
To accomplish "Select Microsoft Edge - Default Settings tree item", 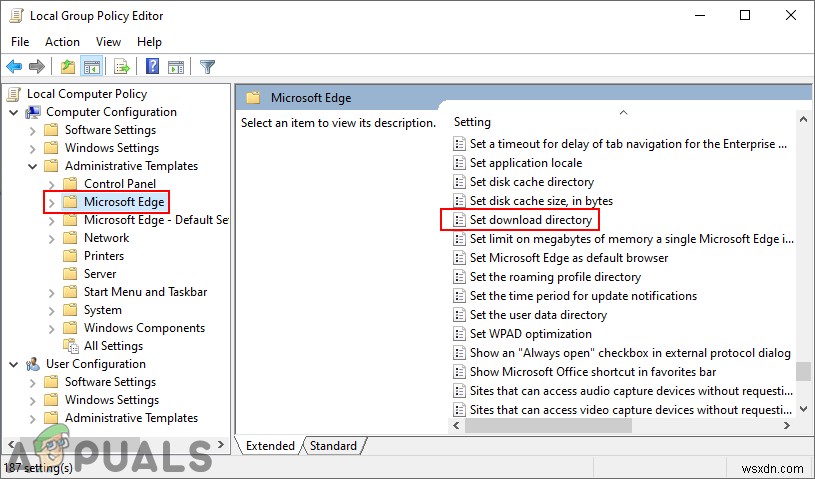I will pyautogui.click(x=156, y=220).
